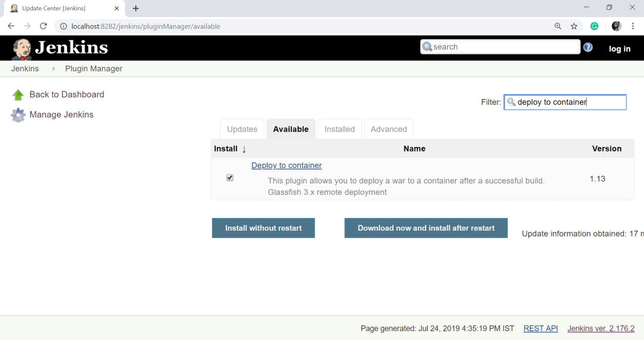Open a new browser tab with plus icon
This screenshot has width=644, height=340.
click(136, 8)
